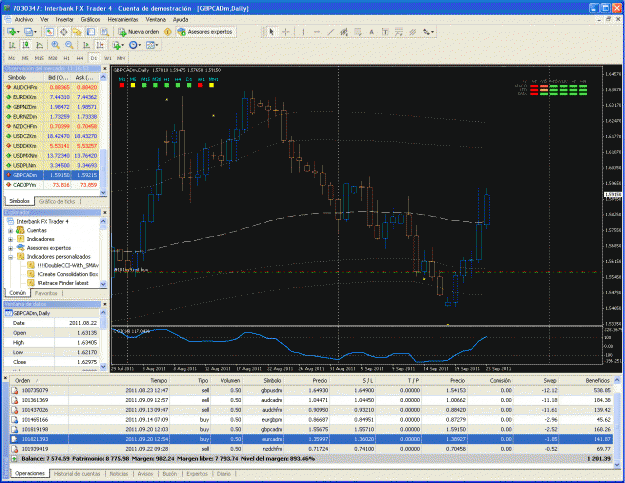The image size is (625, 483).
Task: Open the arrows drawing dropdown
Action: tap(428, 32)
